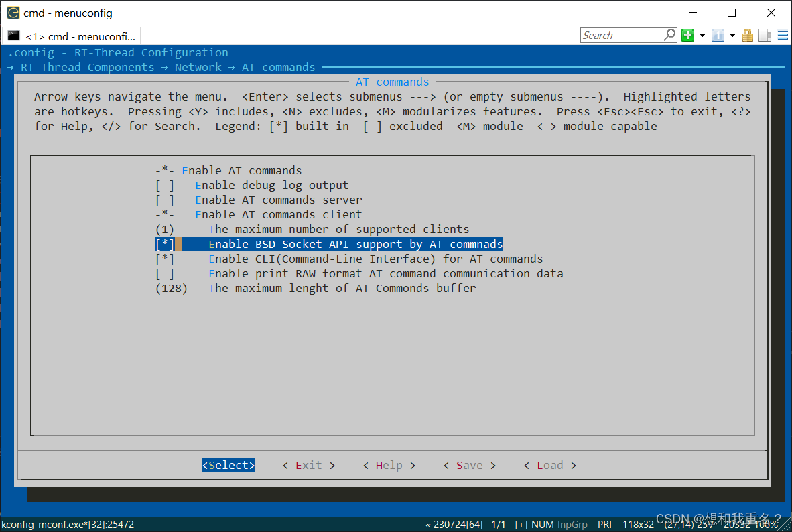
Task: Click the Exit button
Action: click(x=308, y=465)
